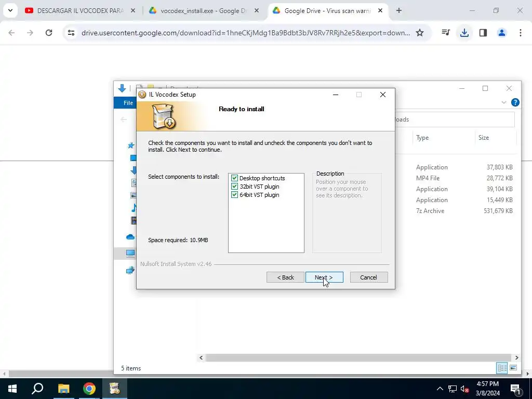Viewport: 532px width, 399px height.
Task: Click the OneDrive cloud icon in Explorer sidebar
Action: click(130, 237)
